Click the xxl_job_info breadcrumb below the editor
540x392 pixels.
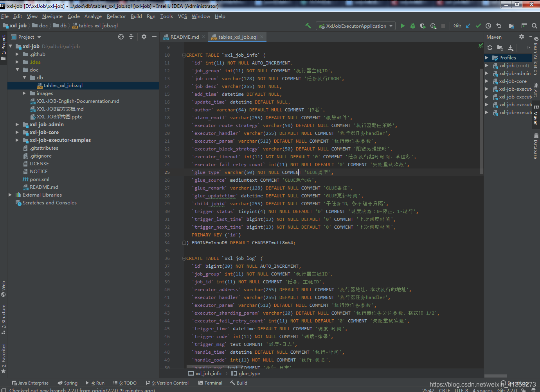[205, 374]
